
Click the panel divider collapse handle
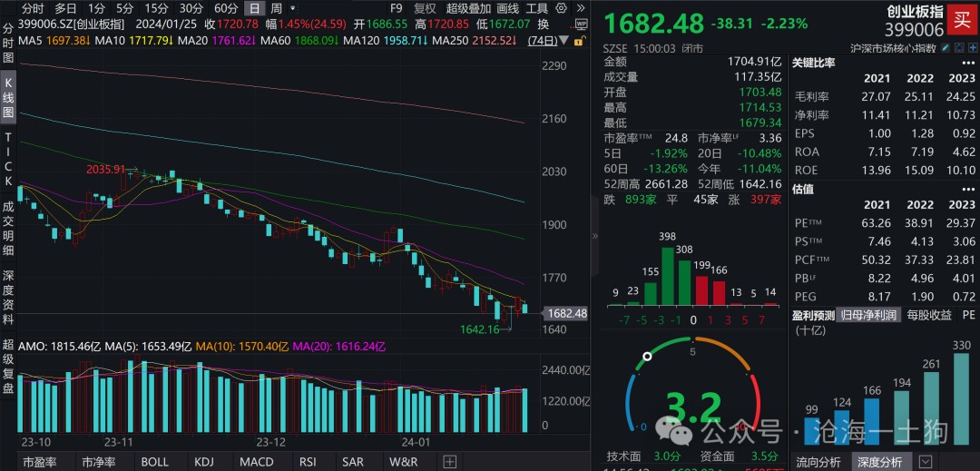(x=595, y=235)
